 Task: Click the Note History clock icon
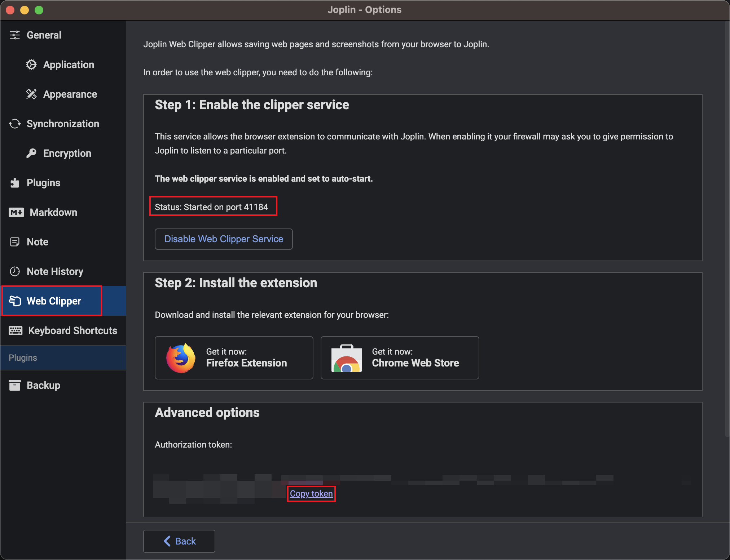pos(15,271)
